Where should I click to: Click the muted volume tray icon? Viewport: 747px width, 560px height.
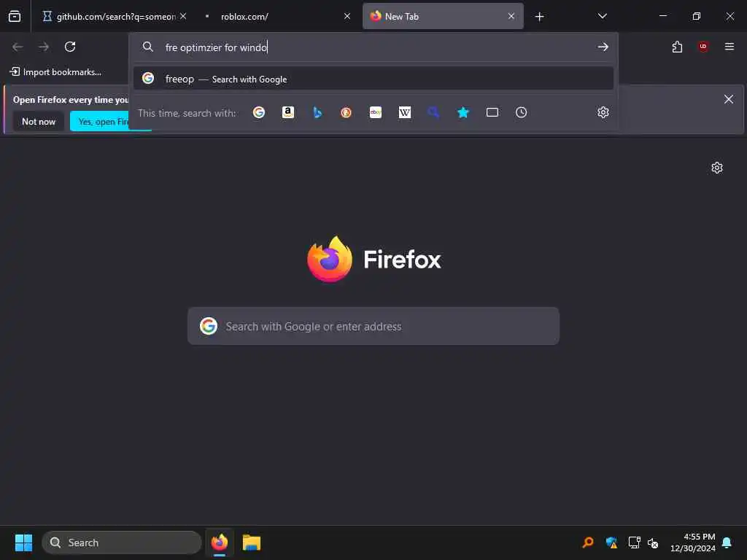653,542
